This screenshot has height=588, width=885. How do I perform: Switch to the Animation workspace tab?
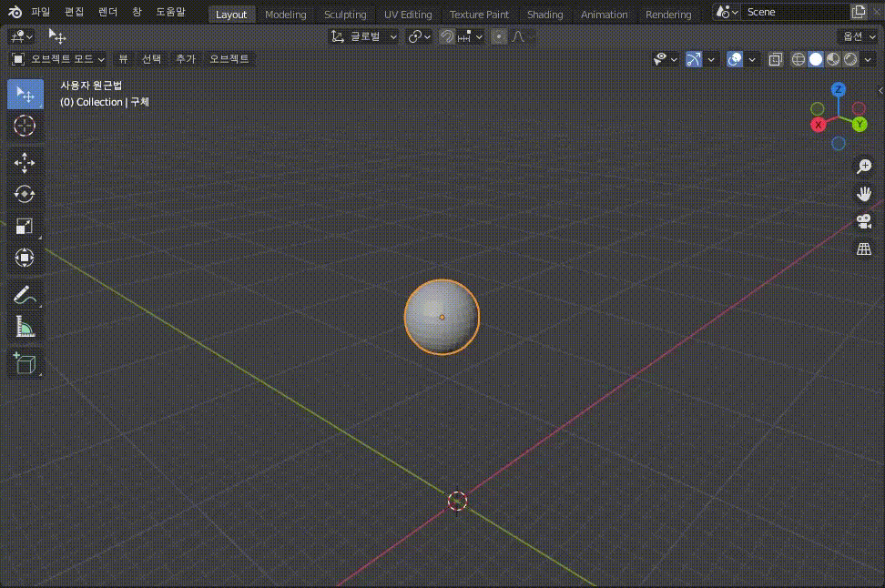tap(604, 15)
